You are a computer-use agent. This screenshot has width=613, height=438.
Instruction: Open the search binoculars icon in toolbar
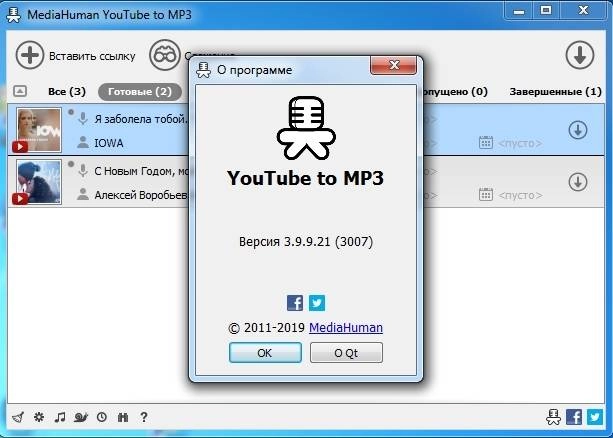(165, 56)
